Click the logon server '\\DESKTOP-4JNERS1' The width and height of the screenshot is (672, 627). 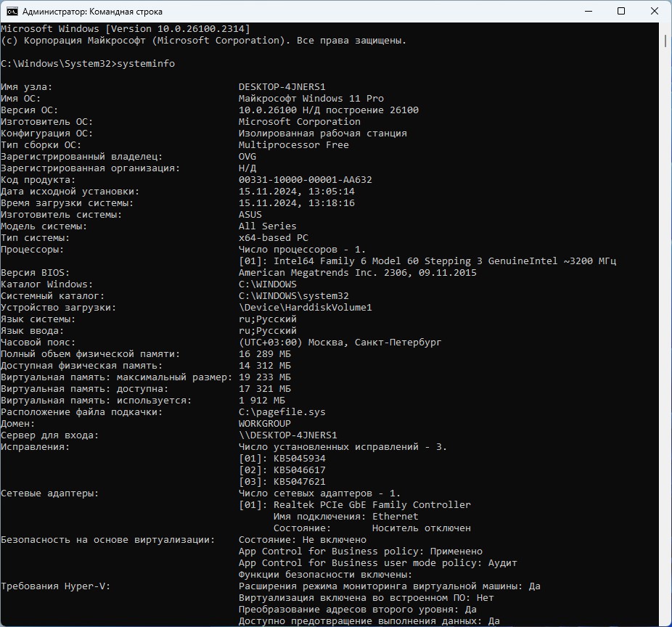pyautogui.click(x=288, y=435)
